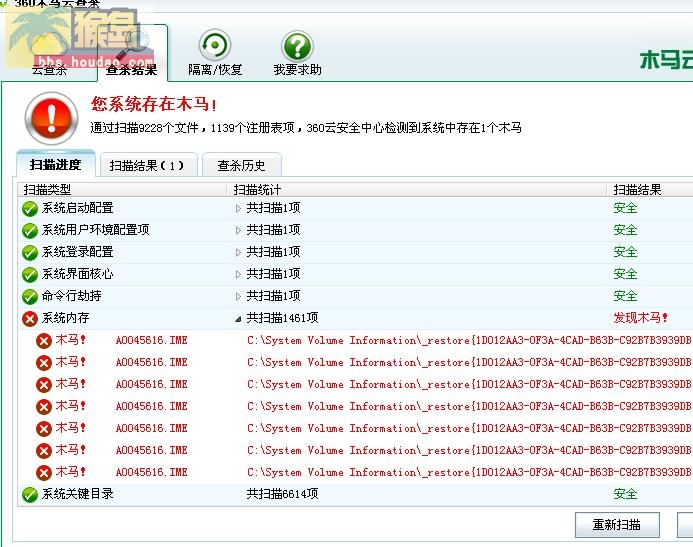The width and height of the screenshot is (693, 547).
Task: Click the 重新扫描 button
Action: 617,524
